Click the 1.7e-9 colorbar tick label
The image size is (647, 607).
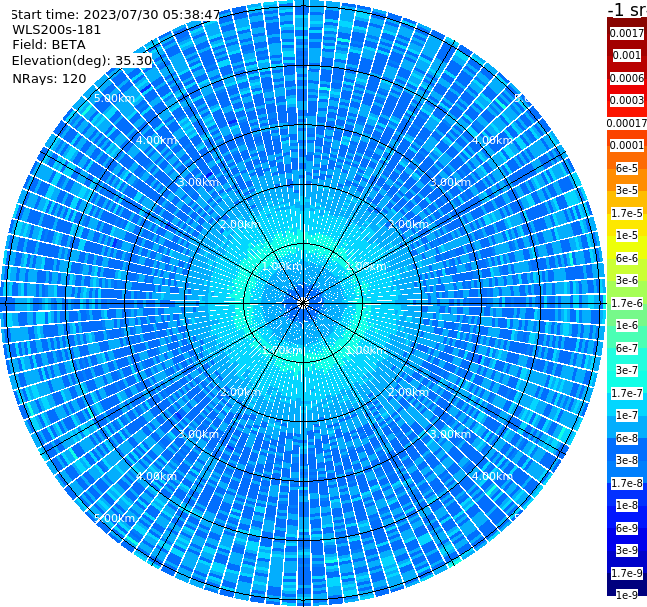point(627,573)
